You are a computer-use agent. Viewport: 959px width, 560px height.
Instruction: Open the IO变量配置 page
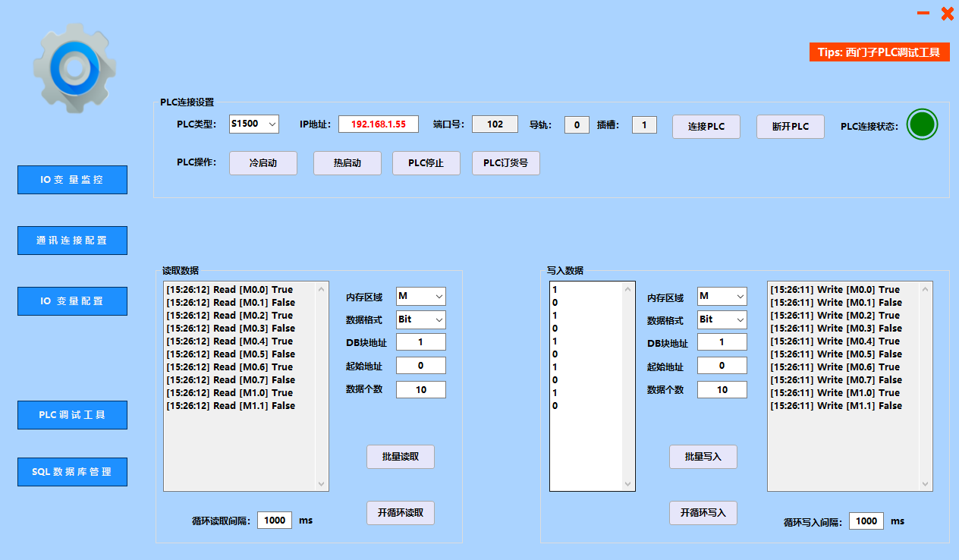(x=72, y=301)
